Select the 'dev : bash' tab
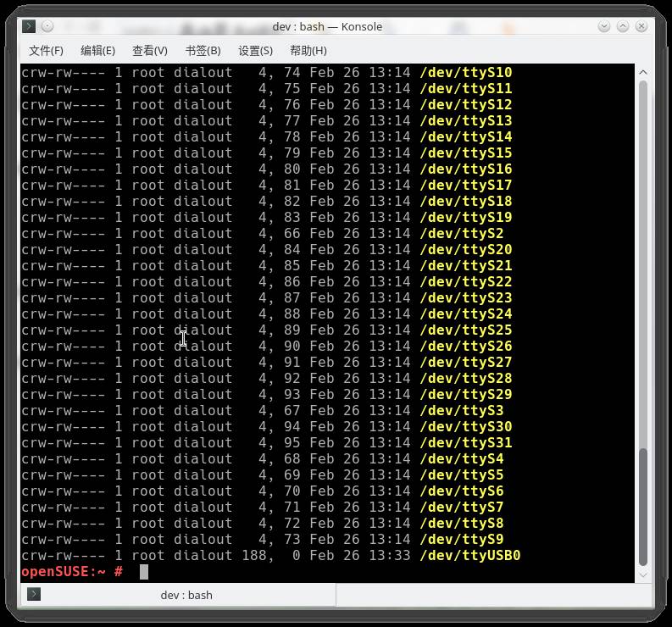 179,595
